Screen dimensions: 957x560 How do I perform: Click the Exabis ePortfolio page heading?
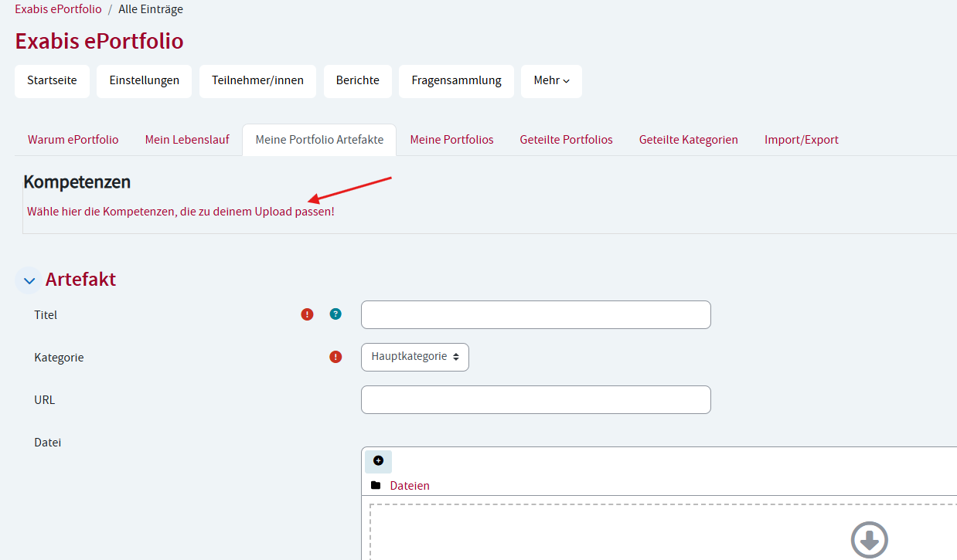tap(99, 41)
